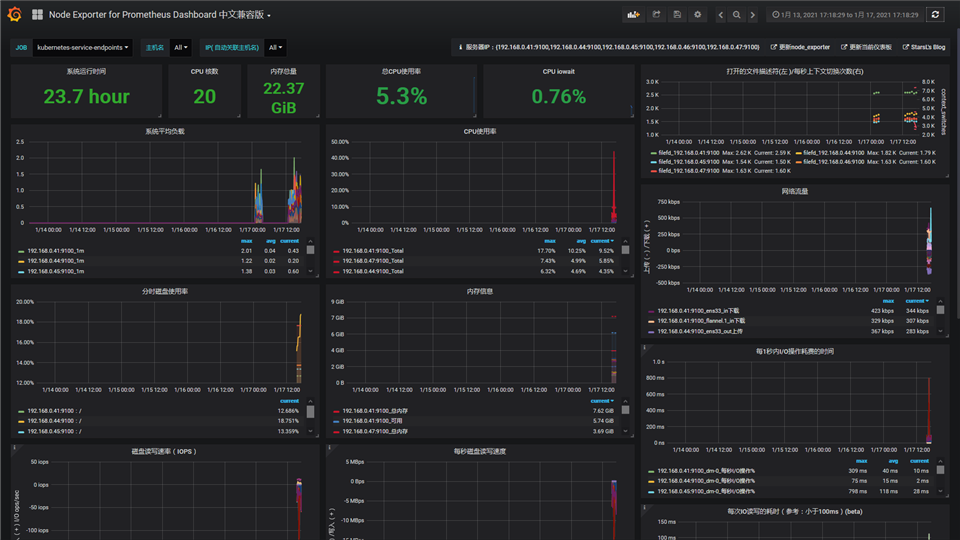Open 系统运行时间 panel title menu
The width and height of the screenshot is (960, 540).
86,72
